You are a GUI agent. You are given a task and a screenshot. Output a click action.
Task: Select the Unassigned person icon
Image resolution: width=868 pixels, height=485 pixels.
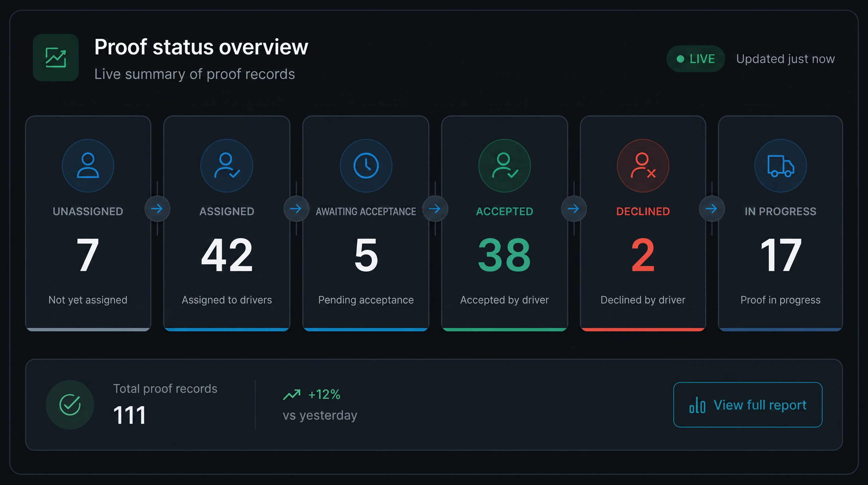pos(88,165)
